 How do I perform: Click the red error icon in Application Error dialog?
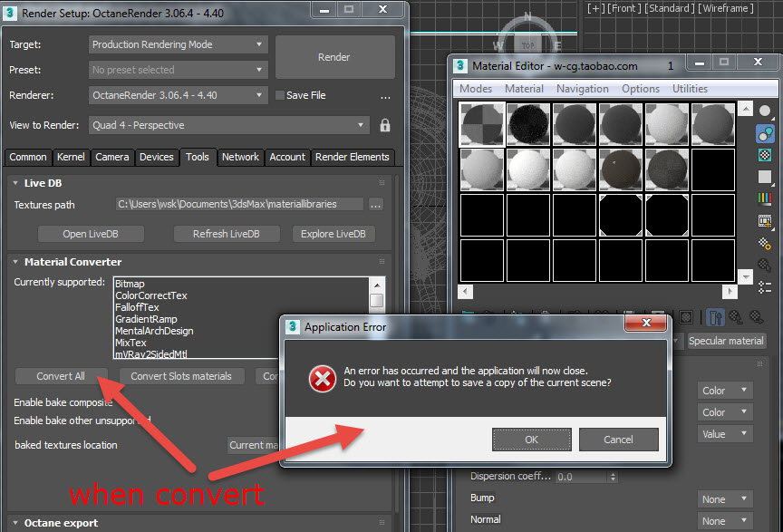pos(322,379)
